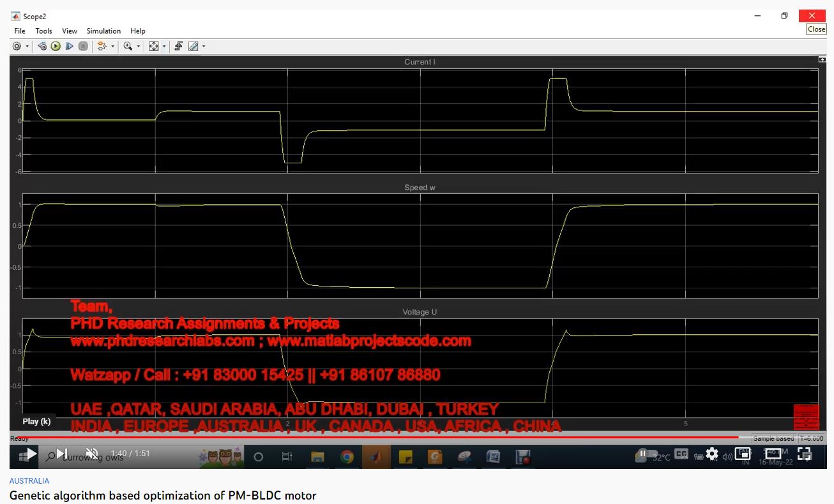
Task: Unmute the video with the speaker icon
Action: point(92,454)
